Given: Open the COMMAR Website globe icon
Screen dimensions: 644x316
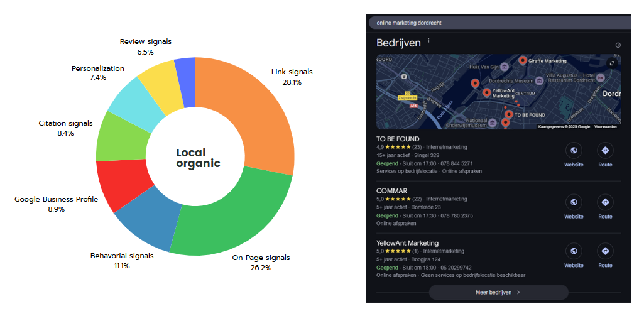Looking at the screenshot, I should click(574, 202).
